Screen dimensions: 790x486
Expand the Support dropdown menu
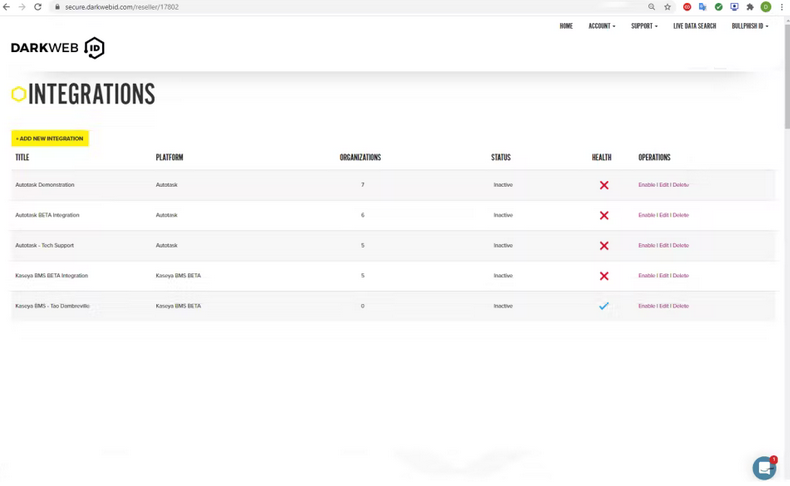644,26
